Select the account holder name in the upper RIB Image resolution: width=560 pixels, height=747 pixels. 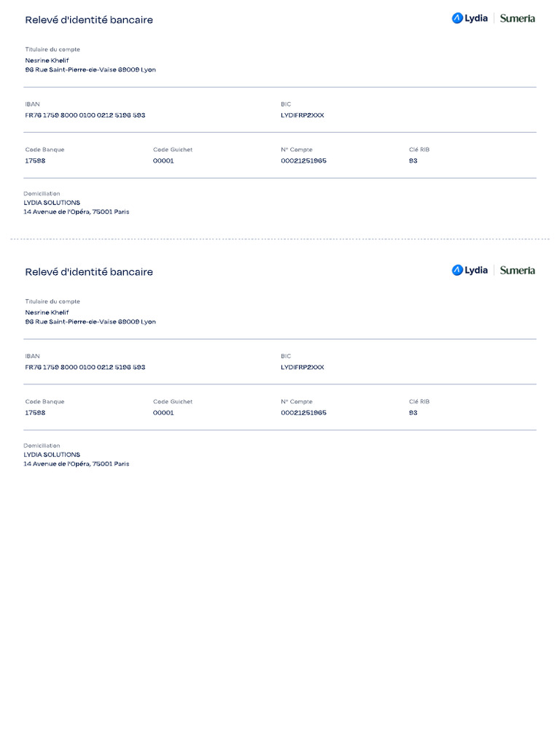click(47, 61)
